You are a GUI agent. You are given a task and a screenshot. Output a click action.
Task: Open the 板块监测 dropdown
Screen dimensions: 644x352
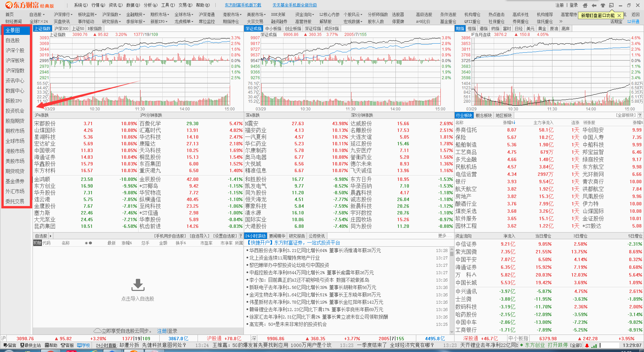click(87, 15)
